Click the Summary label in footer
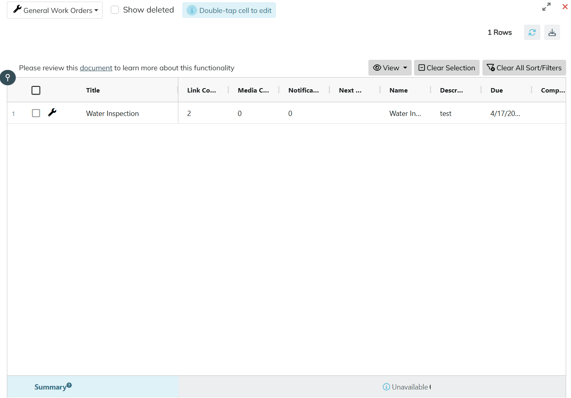Image resolution: width=571 pixels, height=398 pixels. pyautogui.click(x=50, y=387)
